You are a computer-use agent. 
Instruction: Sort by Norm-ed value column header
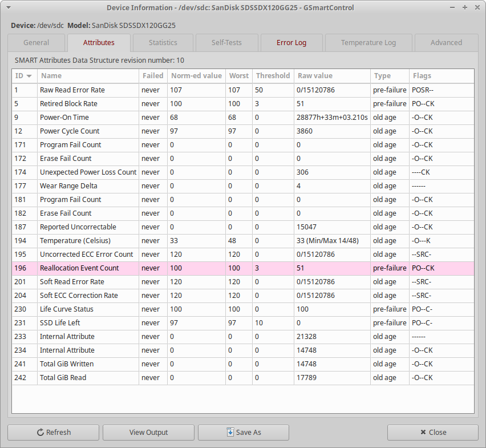196,76
